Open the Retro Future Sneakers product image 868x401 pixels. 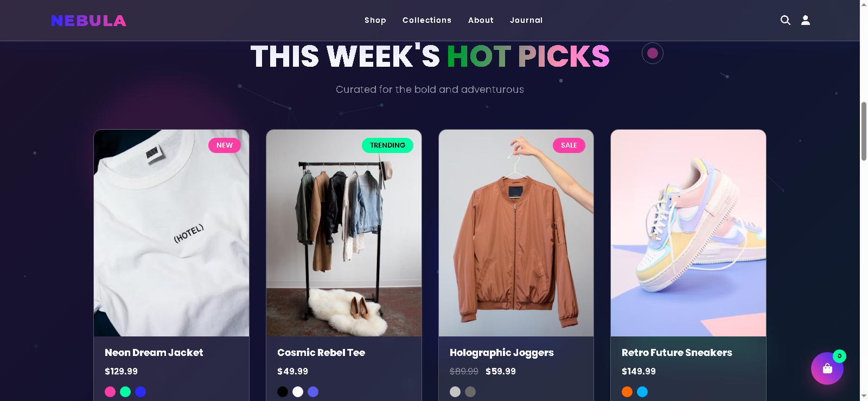click(688, 233)
